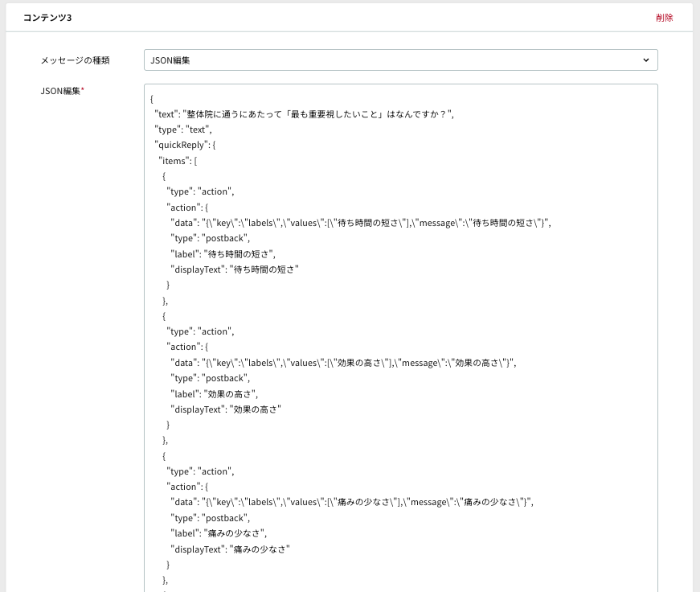Click the "displayText": "待ち時間の短さ" line
700x592 pixels.
[x=235, y=269]
